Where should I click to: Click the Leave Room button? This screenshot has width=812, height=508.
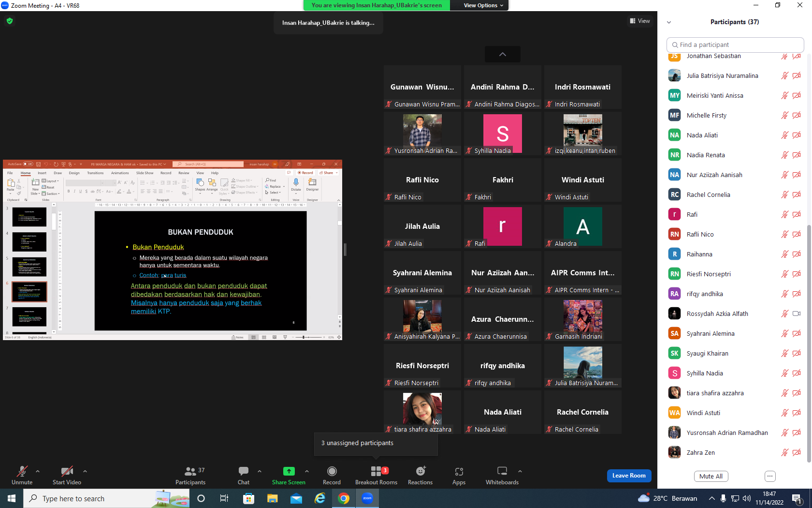pyautogui.click(x=629, y=476)
